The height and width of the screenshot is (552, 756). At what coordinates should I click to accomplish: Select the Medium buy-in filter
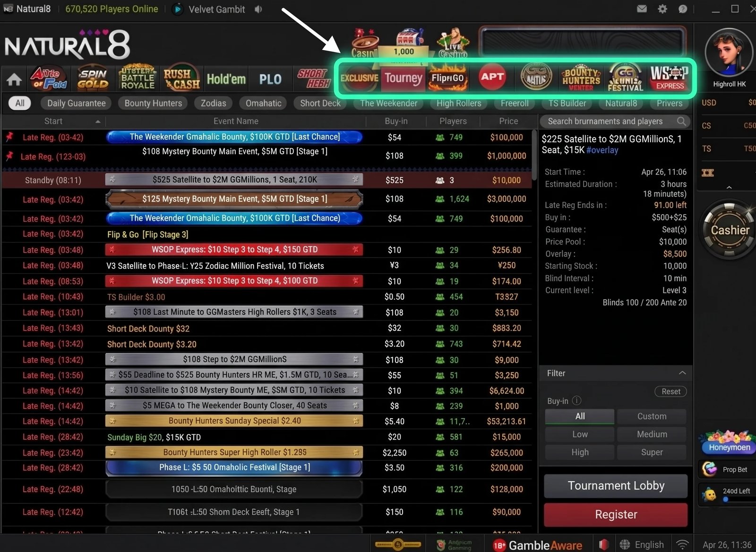(652, 434)
